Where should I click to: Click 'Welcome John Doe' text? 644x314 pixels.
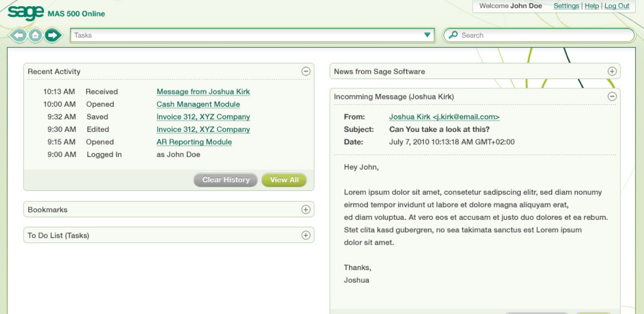[510, 6]
